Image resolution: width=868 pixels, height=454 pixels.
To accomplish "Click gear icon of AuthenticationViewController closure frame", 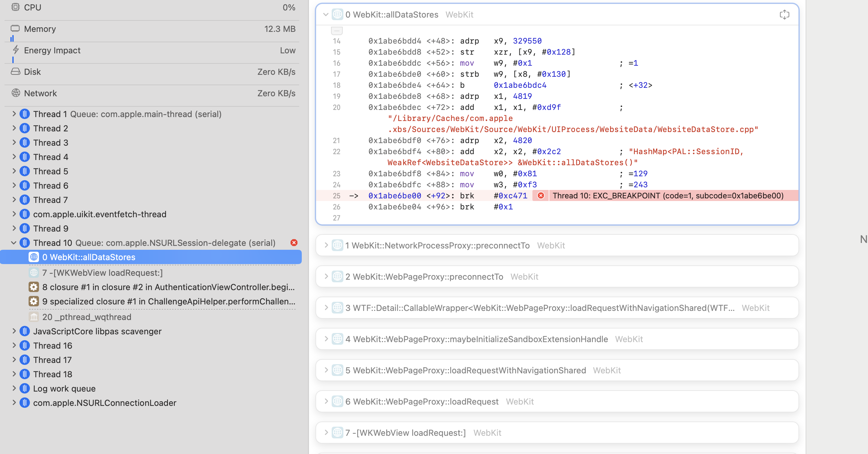I will (33, 287).
